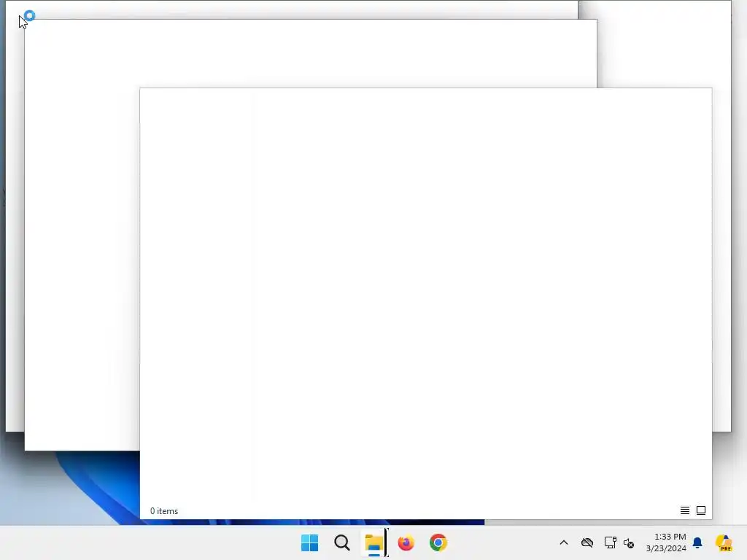Open taskbar Search
This screenshot has width=747, height=560.
click(342, 542)
